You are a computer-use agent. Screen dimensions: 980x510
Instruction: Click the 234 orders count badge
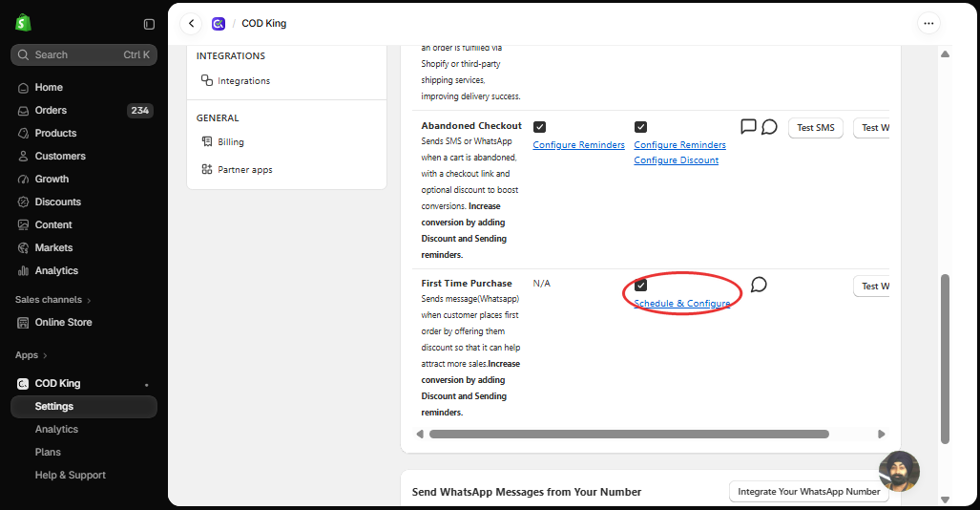(x=140, y=111)
